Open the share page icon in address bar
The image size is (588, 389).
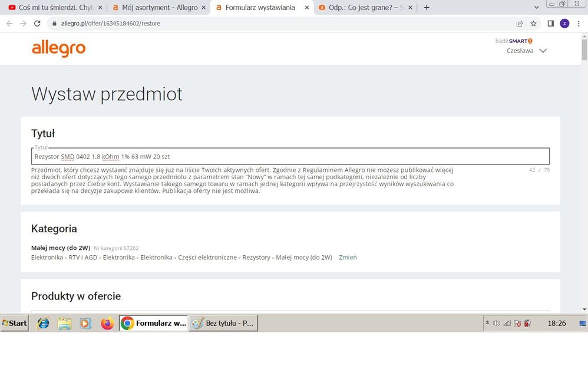tap(520, 24)
